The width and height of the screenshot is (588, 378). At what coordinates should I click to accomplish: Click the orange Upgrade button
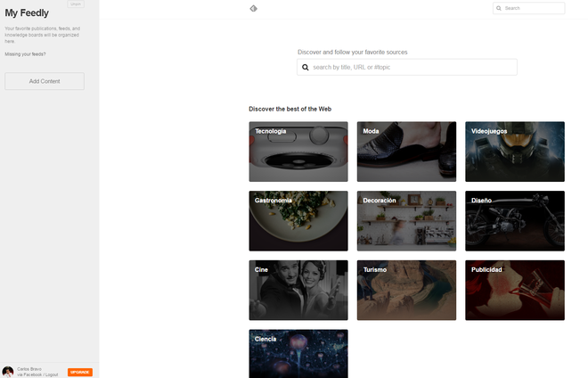(80, 372)
